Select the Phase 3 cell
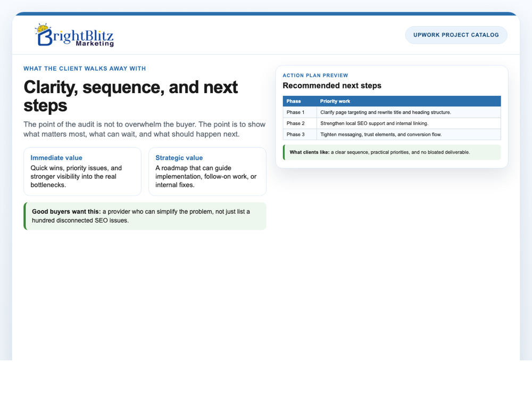 point(300,135)
